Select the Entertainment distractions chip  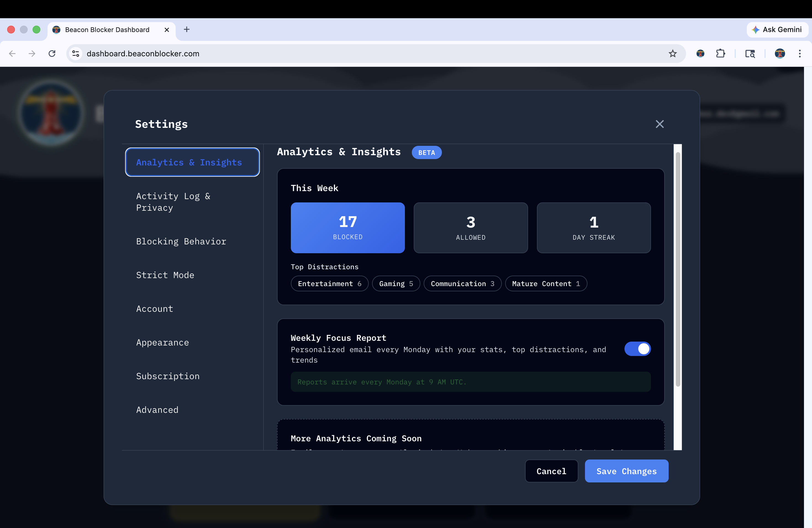[x=329, y=283]
